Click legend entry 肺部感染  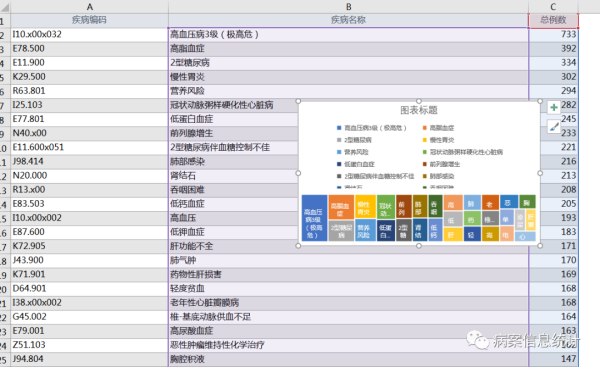pyautogui.click(x=439, y=176)
